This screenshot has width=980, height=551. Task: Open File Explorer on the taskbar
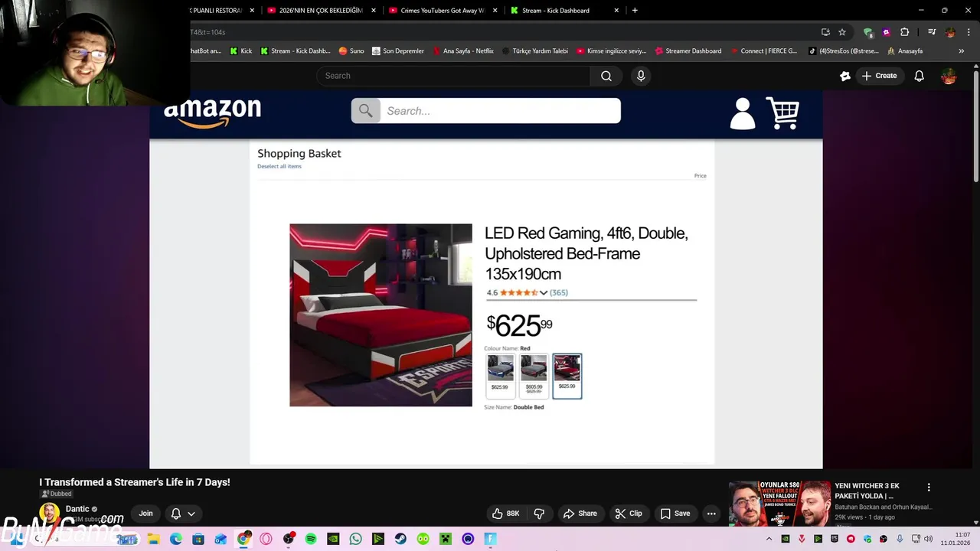point(153,539)
